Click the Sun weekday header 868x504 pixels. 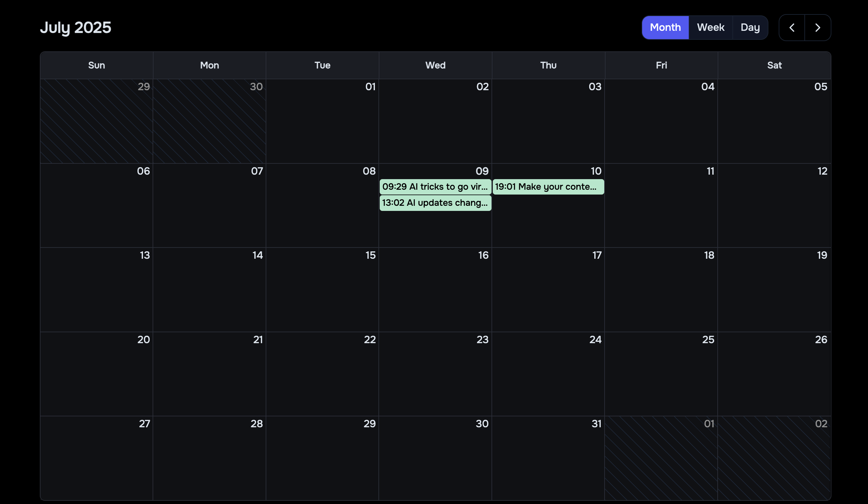tap(97, 65)
